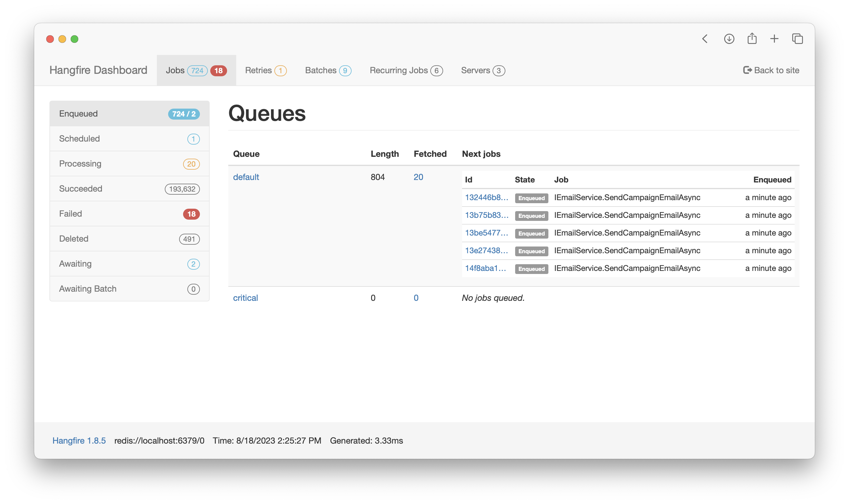The height and width of the screenshot is (504, 849).
Task: Click the Back to site exit icon
Action: pos(747,70)
